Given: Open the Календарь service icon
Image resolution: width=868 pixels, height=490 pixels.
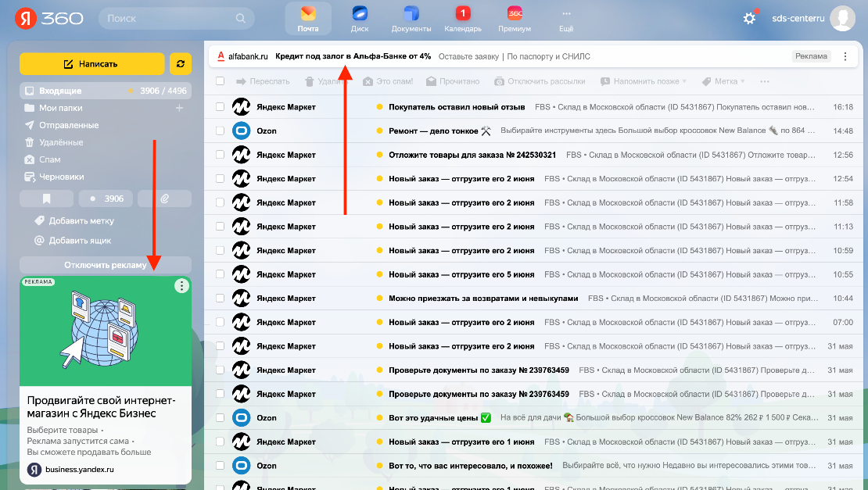Looking at the screenshot, I should click(x=463, y=18).
